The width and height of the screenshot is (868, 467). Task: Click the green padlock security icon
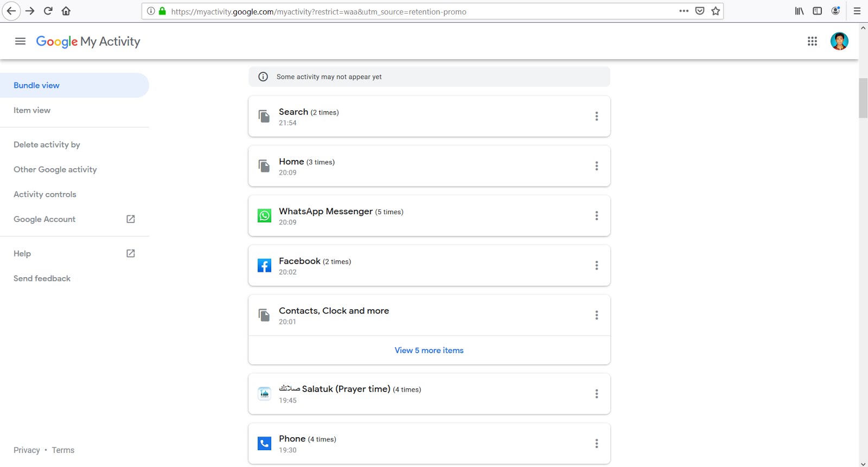(162, 11)
